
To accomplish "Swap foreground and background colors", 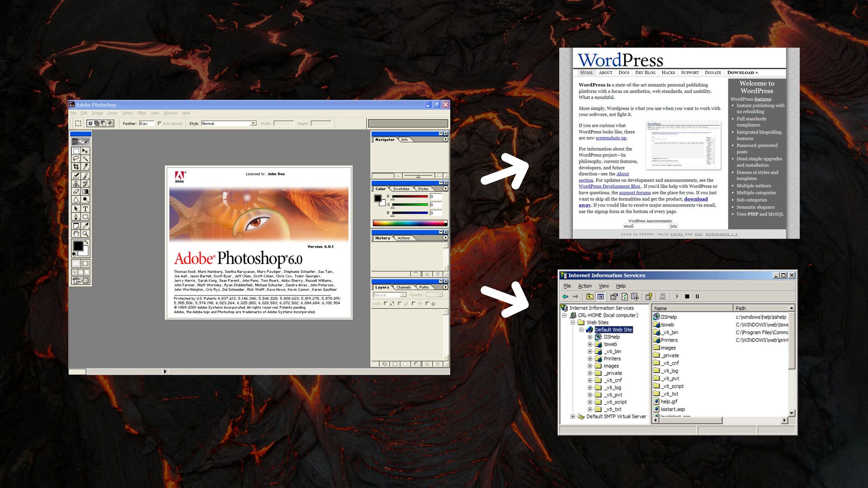I will (86, 242).
